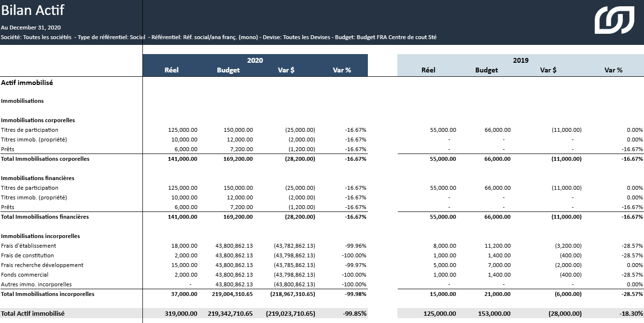Select the "Bilan Actif" report title
This screenshot has width=644, height=323.
coord(33,10)
